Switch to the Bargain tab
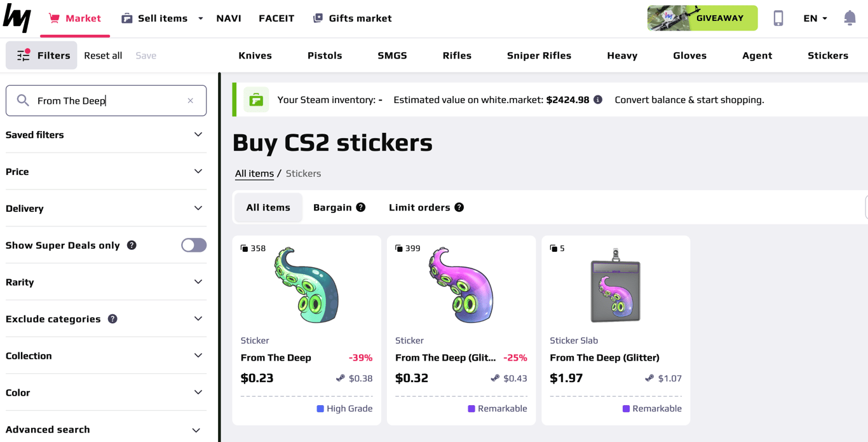Viewport: 868px width, 442px height. point(339,207)
